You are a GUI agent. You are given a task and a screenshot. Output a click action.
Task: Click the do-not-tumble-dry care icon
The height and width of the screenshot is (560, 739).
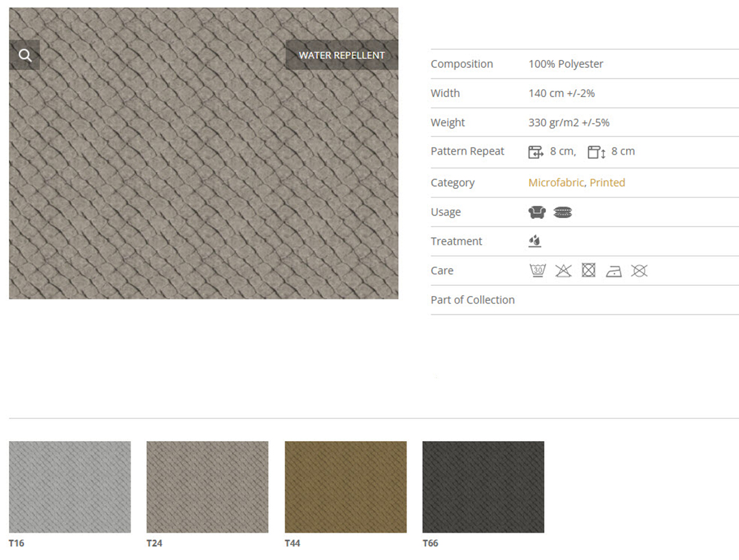(x=588, y=271)
